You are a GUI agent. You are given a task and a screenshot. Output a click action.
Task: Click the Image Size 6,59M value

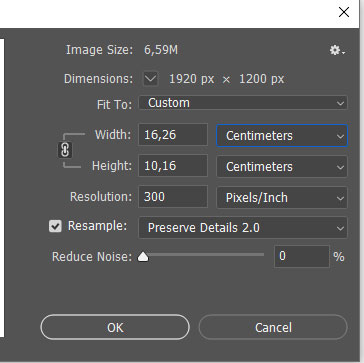click(161, 50)
